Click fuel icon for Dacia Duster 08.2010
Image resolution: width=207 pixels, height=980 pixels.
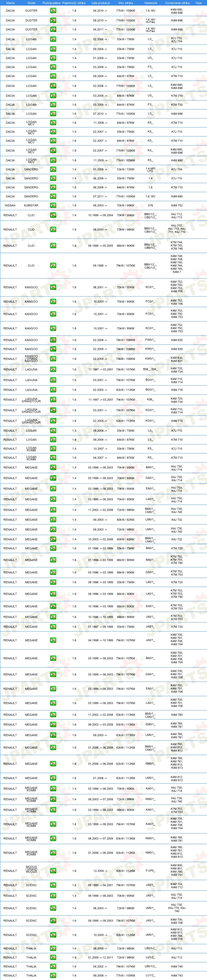point(53,21)
